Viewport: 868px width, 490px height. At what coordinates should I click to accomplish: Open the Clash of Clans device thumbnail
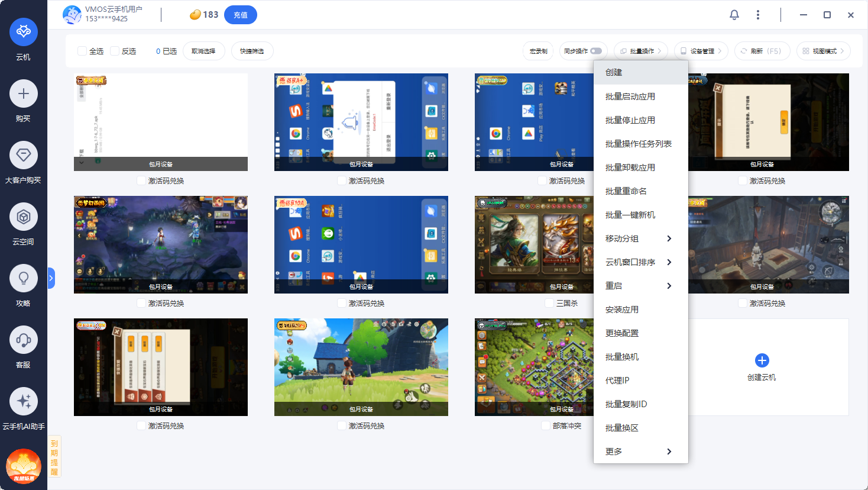click(x=534, y=367)
